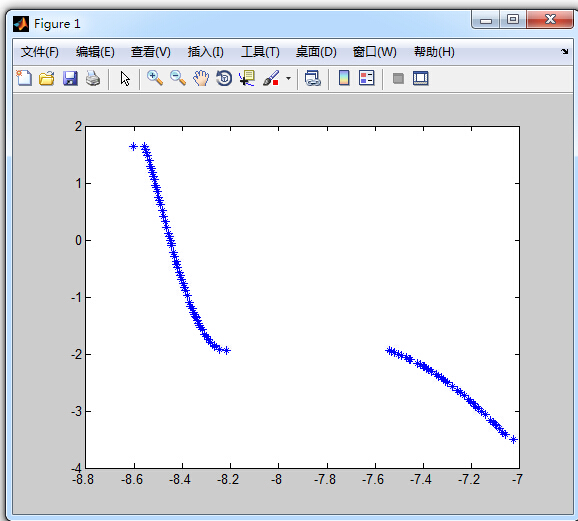Select the Edit Plot arrow tool
Viewport: 578px width, 521px height.
point(125,79)
